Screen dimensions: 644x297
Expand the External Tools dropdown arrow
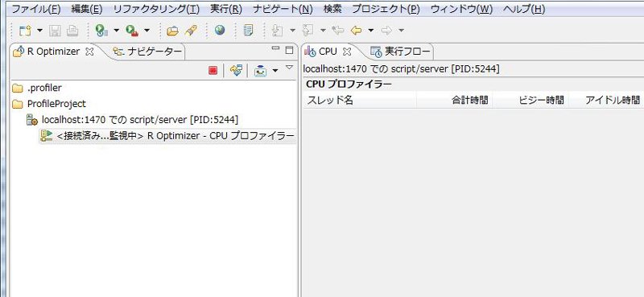click(147, 31)
